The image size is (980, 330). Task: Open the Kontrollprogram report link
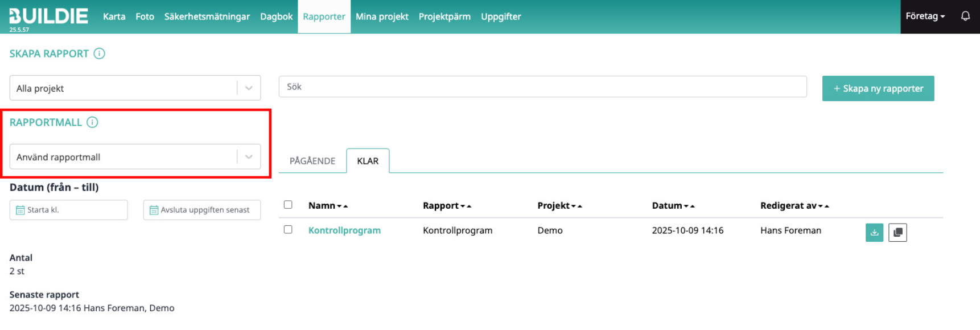tap(344, 230)
